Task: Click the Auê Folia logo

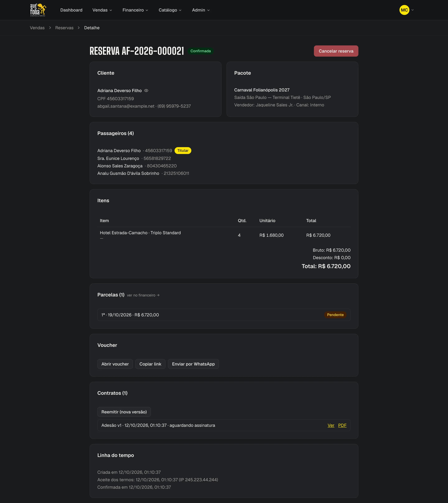Action: (x=38, y=10)
